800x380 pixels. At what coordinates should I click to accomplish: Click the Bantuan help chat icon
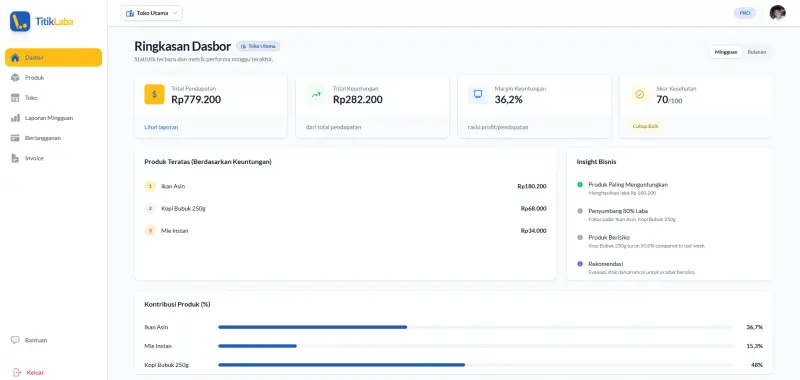15,340
